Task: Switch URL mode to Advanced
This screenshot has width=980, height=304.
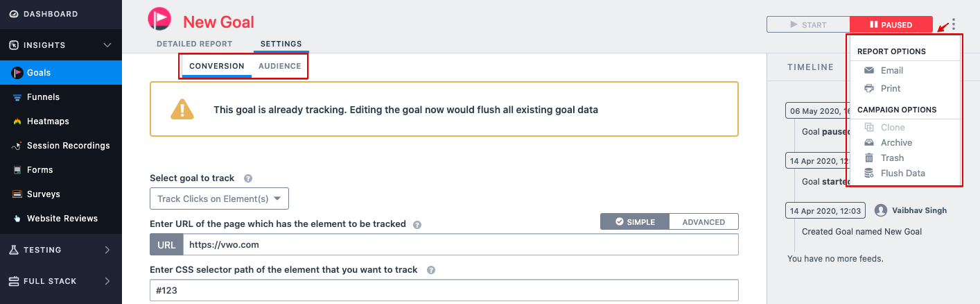Action: [x=703, y=222]
